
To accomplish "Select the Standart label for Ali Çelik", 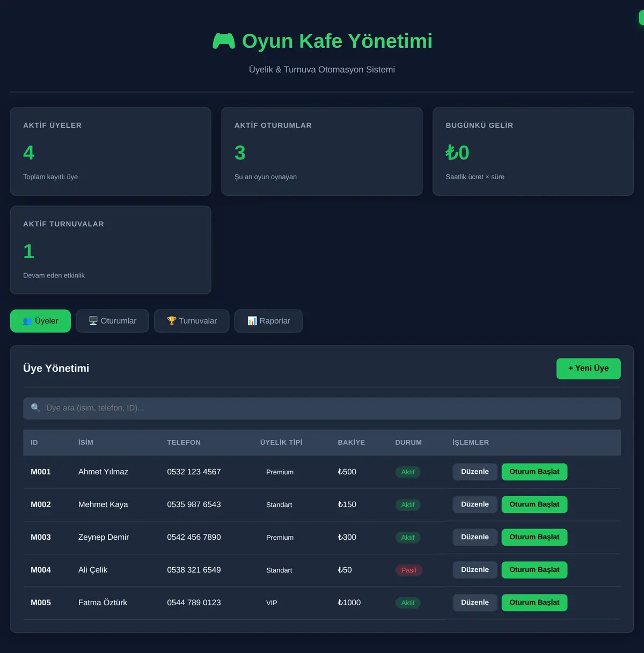I will pyautogui.click(x=279, y=570).
